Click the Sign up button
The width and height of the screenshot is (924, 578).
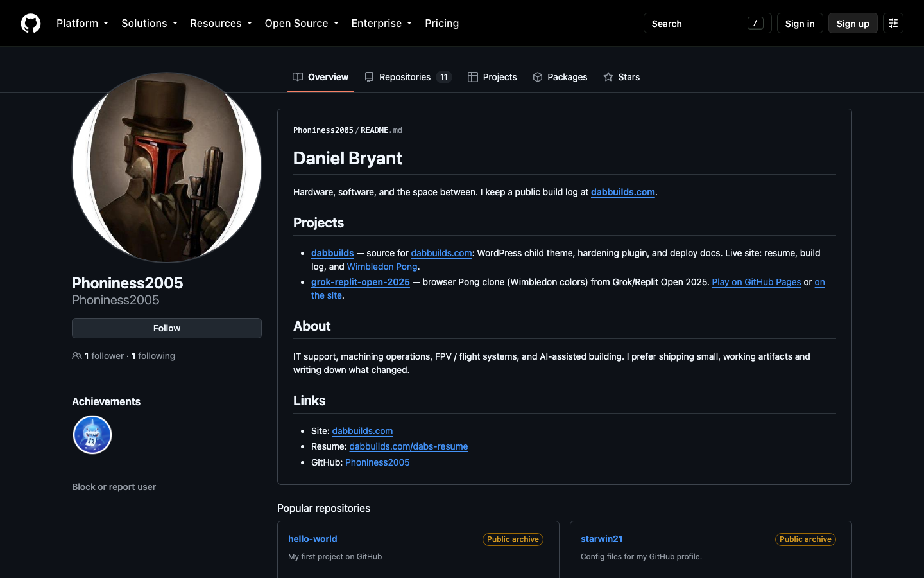pos(853,23)
